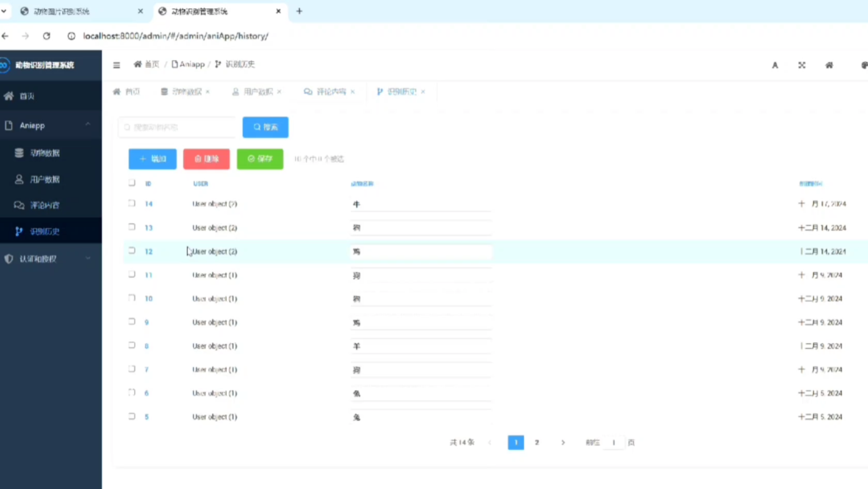Screen dimensions: 868x489
Task: Tick the checkbox for row ID 14
Action: pyautogui.click(x=132, y=203)
